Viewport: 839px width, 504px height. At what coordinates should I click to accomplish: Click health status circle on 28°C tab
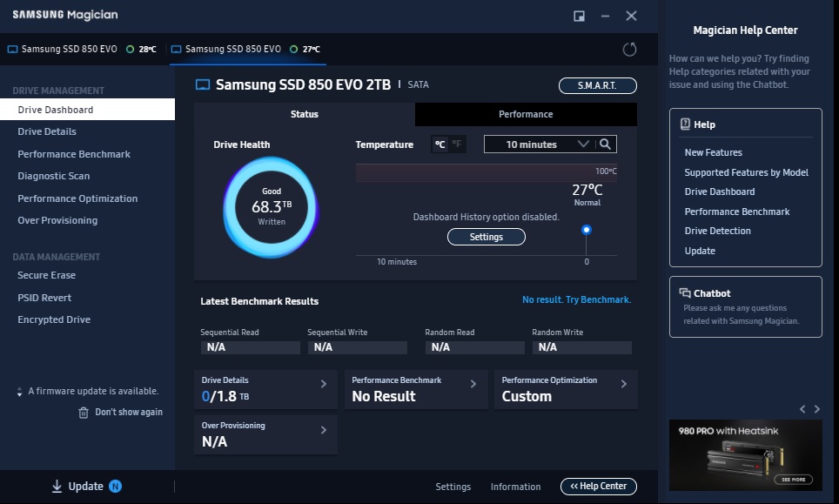click(130, 50)
